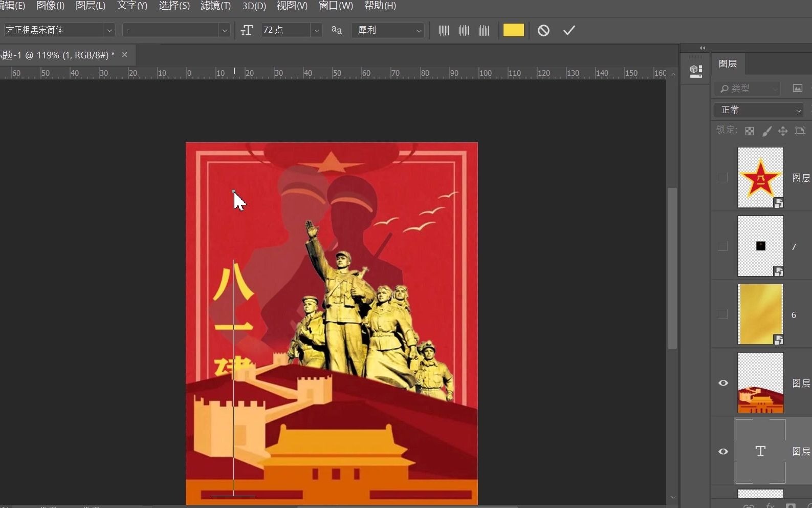812x508 pixels.
Task: Close the document tab
Action: point(124,55)
